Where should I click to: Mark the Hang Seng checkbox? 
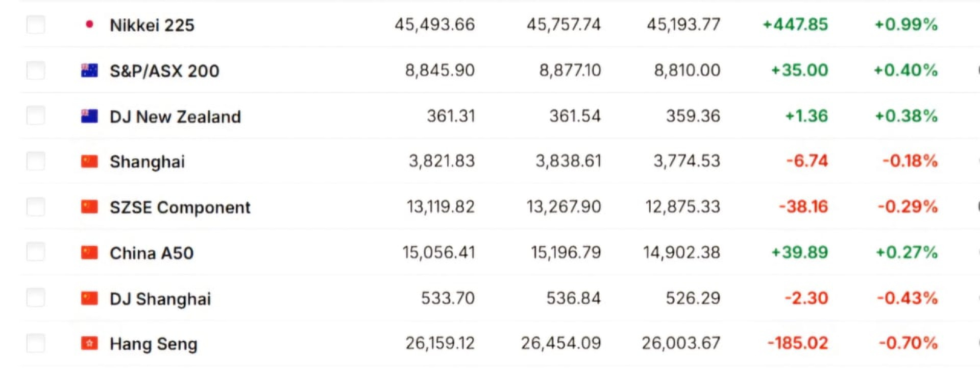(36, 343)
